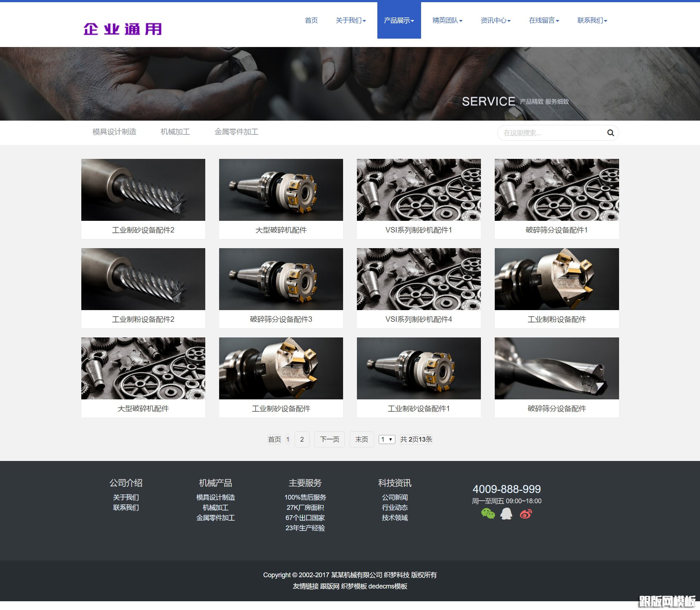Screen dimensions: 700x610
Task: Open first-row 大型破碎机配件 product image
Action: (x=281, y=190)
